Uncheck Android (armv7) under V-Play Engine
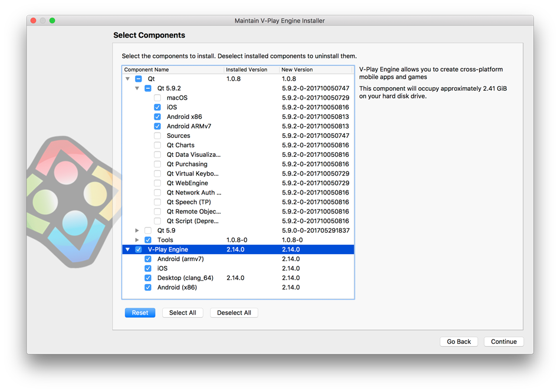560x392 pixels. [148, 259]
